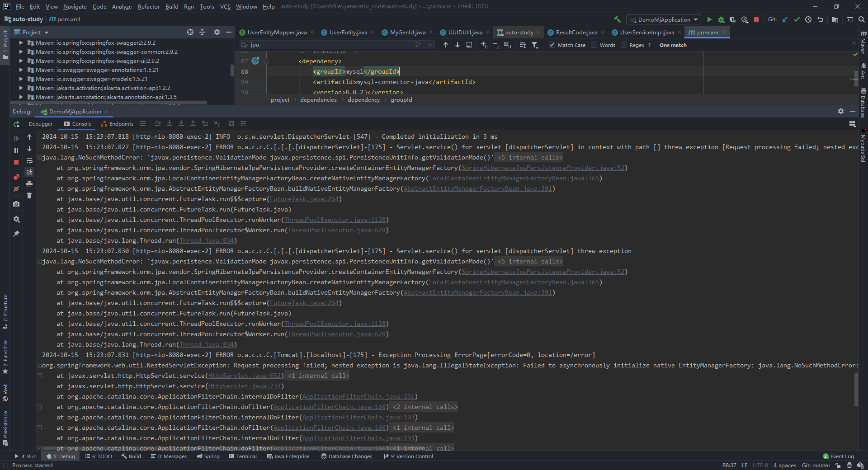Open the Refactor menu
868x470 pixels.
coord(149,6)
